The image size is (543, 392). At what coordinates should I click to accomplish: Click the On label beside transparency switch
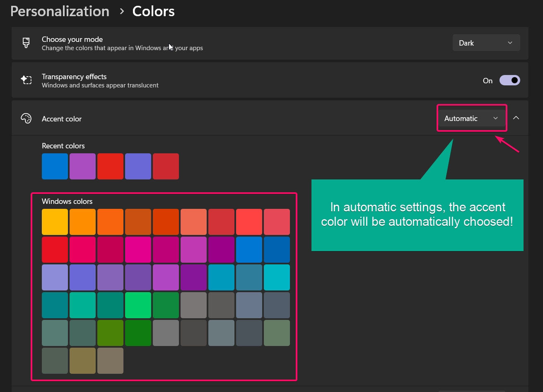(x=487, y=81)
